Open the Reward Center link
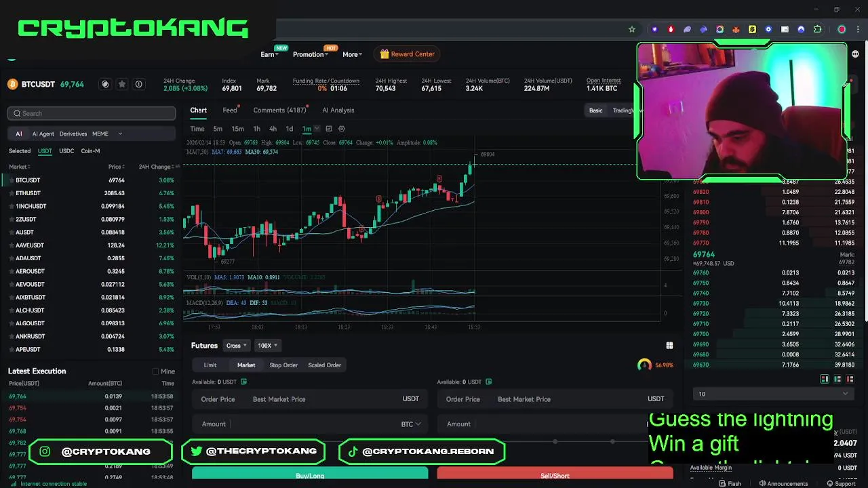Image resolution: width=868 pixels, height=488 pixels. coord(408,54)
